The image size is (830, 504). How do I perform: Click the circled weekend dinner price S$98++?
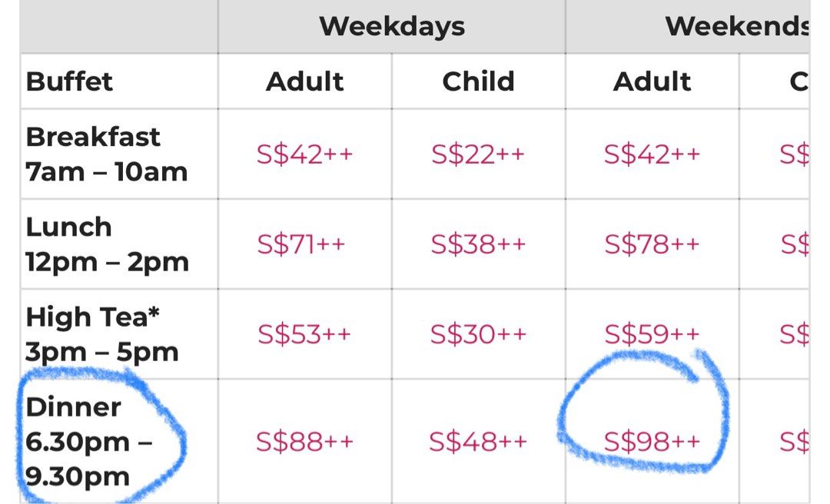click(x=652, y=441)
